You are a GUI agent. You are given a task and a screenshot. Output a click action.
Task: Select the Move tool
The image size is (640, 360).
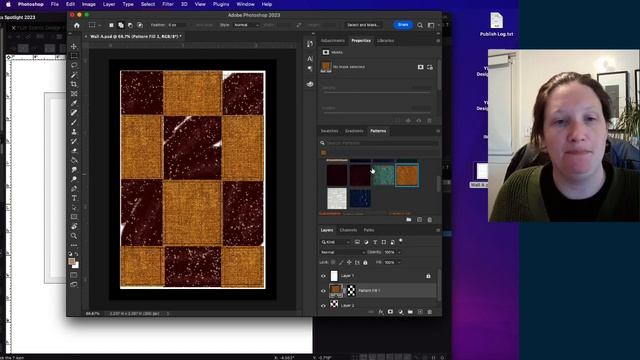pyautogui.click(x=74, y=47)
